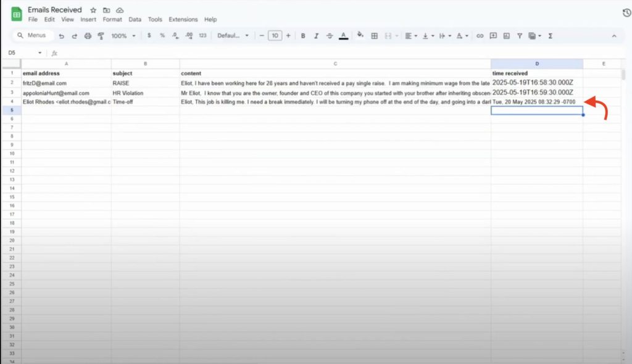
Task: Open the Insert menu
Action: (88, 19)
